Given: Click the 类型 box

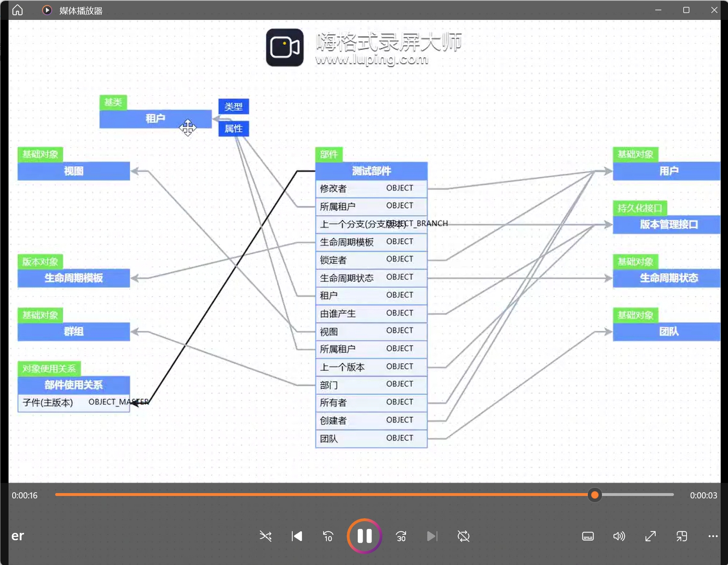Looking at the screenshot, I should pos(233,106).
